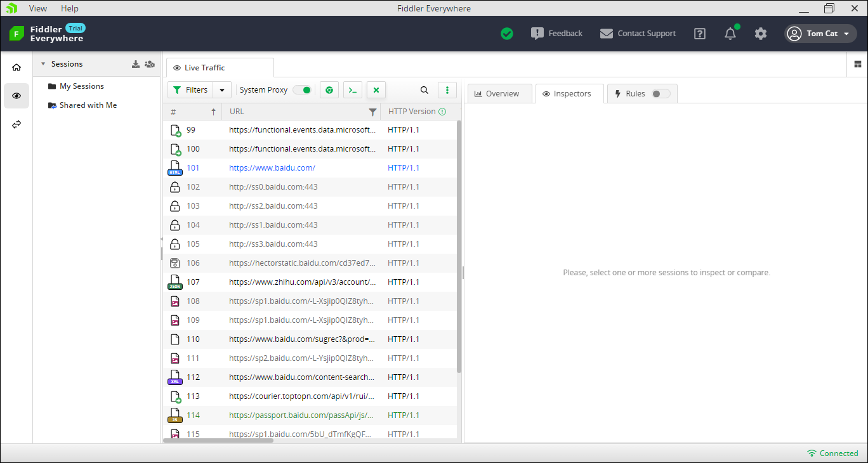Expand the Filters dropdown arrow
868x463 pixels.
tap(222, 90)
